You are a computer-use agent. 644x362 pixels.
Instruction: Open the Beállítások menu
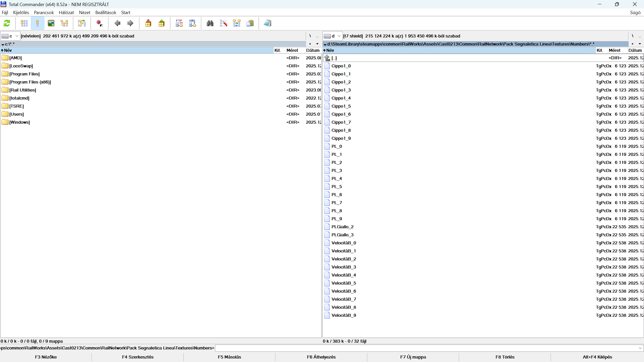coord(106,13)
